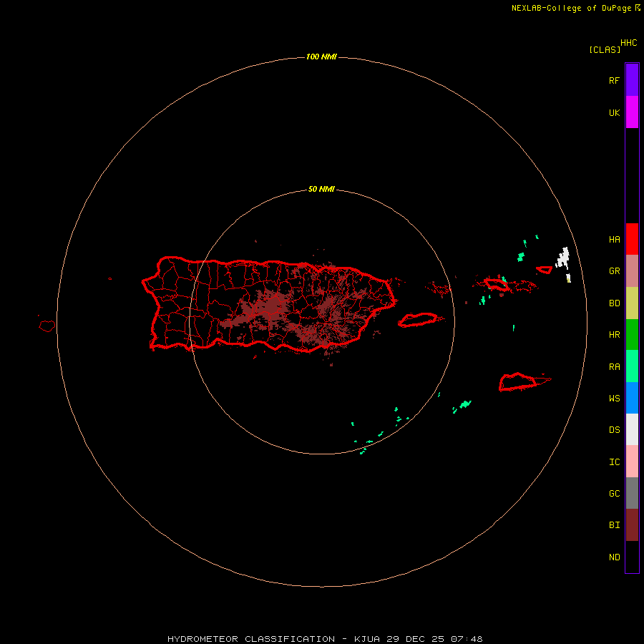Click the [CLAS] legend header

[605, 49]
